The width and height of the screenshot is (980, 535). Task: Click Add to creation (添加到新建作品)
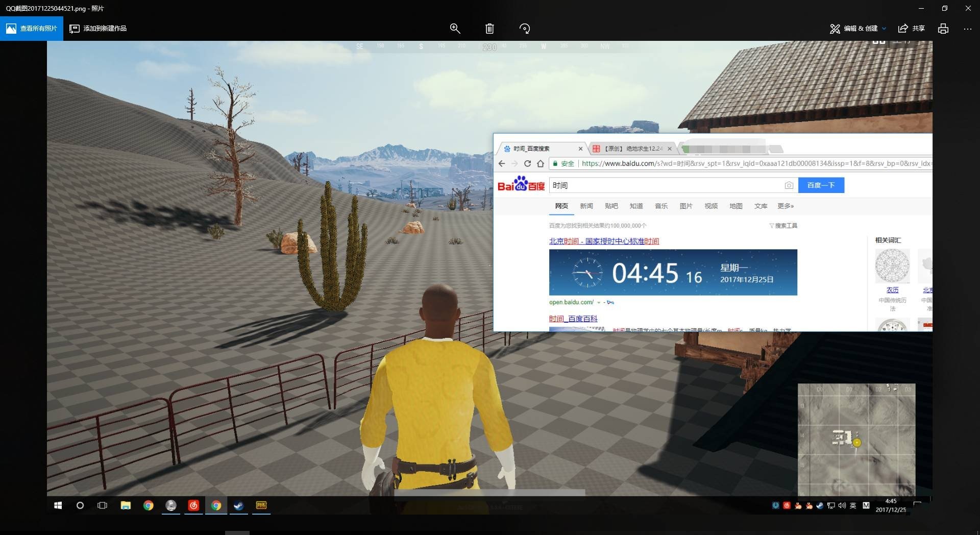[x=98, y=29]
